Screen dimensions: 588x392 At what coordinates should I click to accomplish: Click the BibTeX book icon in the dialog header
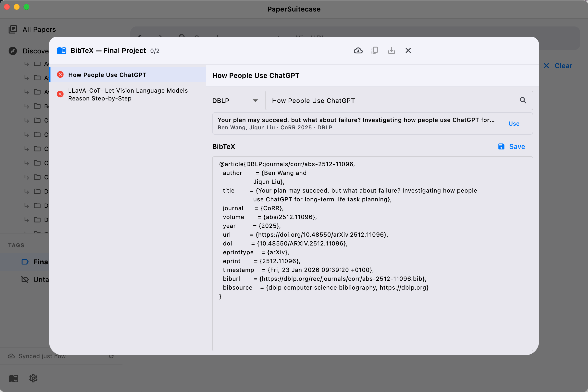click(61, 50)
